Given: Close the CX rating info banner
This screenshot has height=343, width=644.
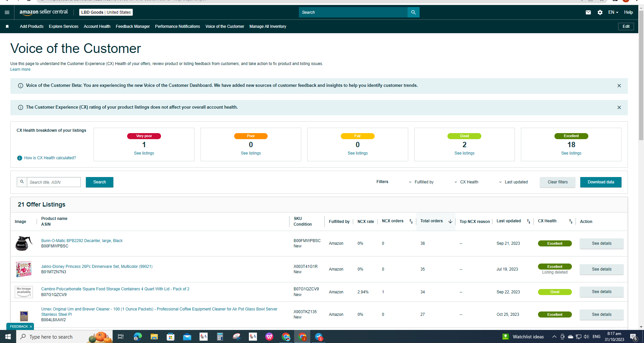Looking at the screenshot, I should (619, 108).
